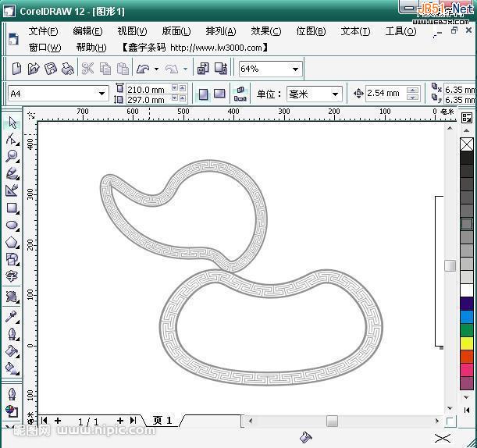Select the Pick tool arrow
The height and width of the screenshot is (448, 477).
[12, 123]
